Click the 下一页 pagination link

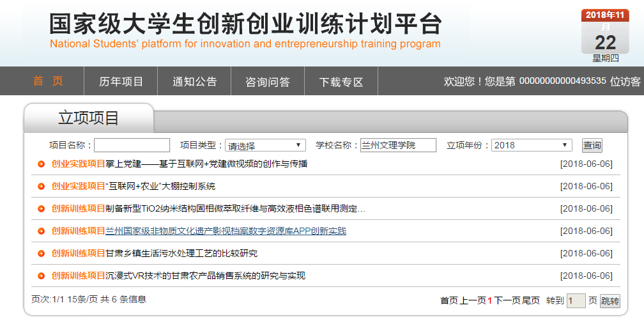507,300
